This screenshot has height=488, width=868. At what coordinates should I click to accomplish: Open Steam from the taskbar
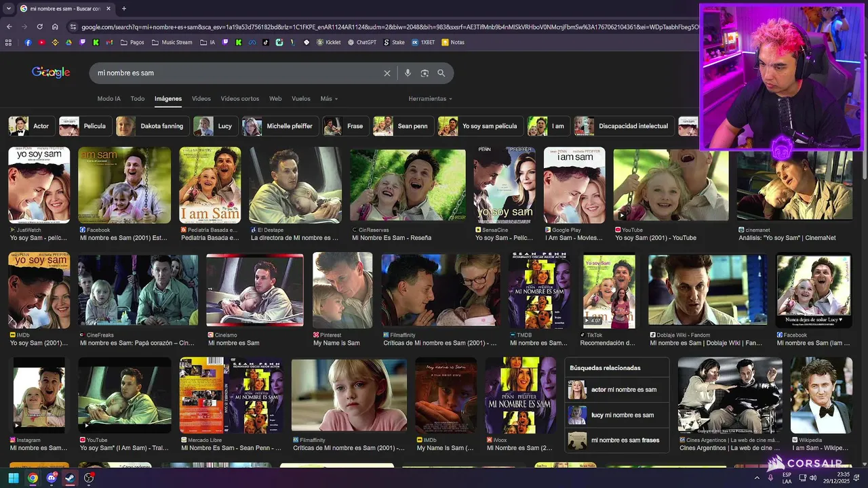[x=70, y=478]
